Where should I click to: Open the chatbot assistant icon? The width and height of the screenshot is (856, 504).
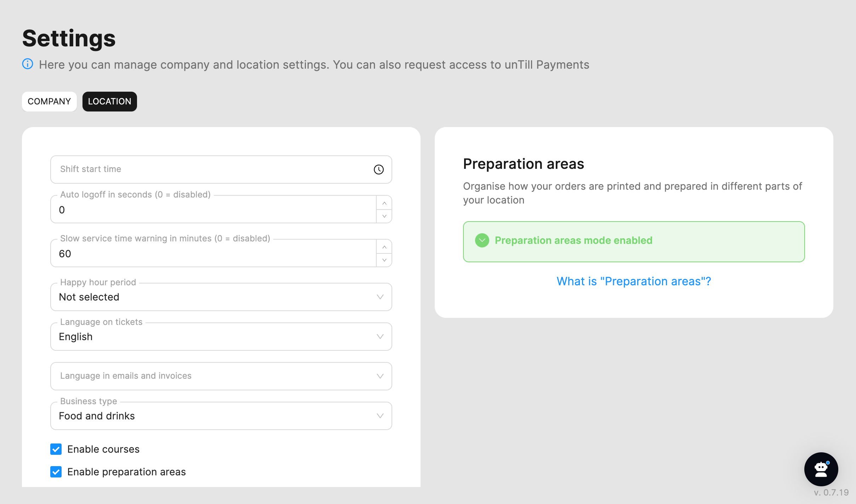pos(821,469)
